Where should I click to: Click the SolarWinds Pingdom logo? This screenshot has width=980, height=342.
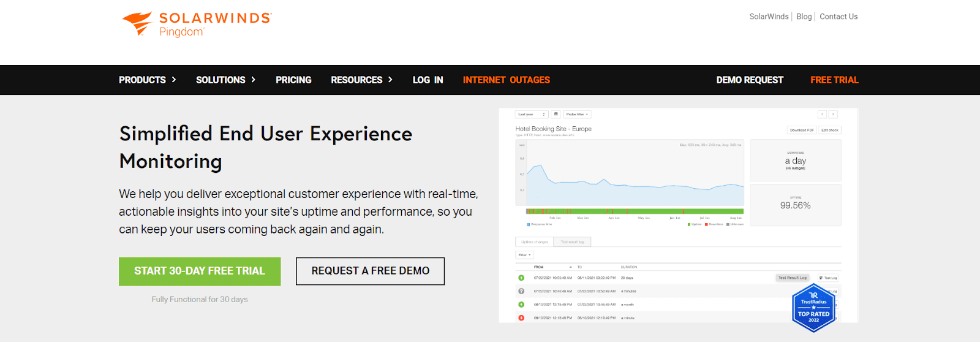197,25
